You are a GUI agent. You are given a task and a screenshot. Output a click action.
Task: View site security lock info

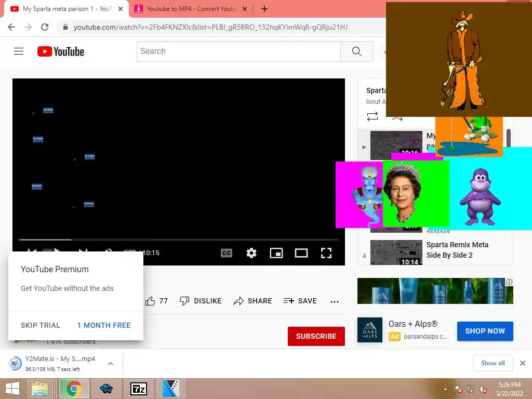pos(65,27)
